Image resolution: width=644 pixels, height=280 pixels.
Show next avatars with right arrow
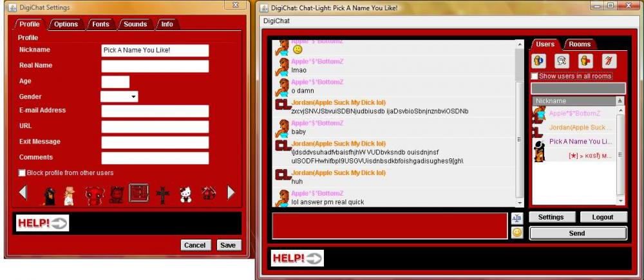point(231,192)
